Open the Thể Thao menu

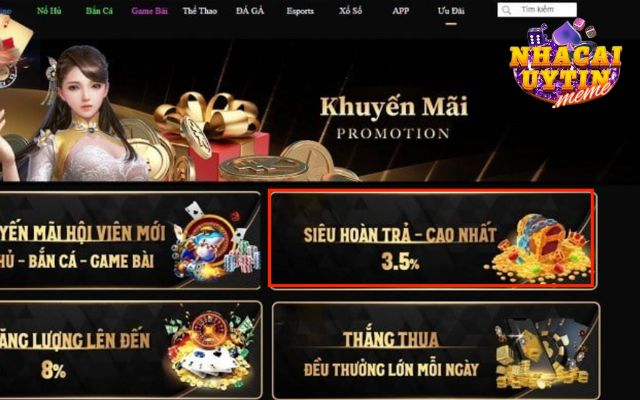coord(200,11)
